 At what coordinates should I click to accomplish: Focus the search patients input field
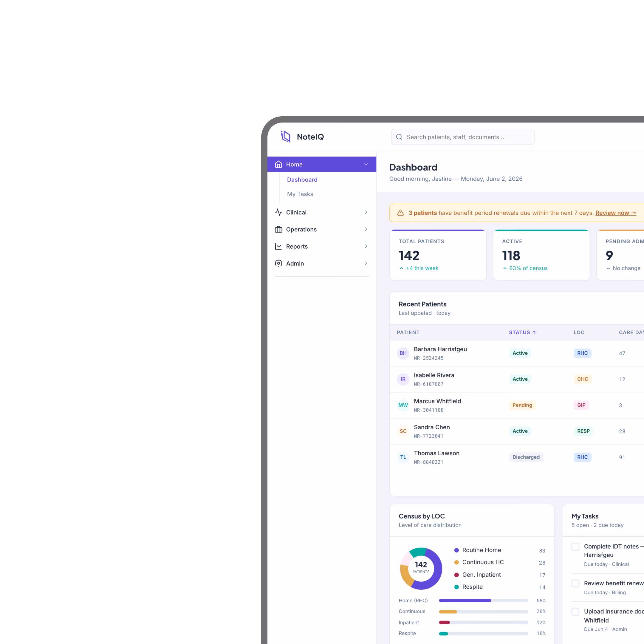463,137
